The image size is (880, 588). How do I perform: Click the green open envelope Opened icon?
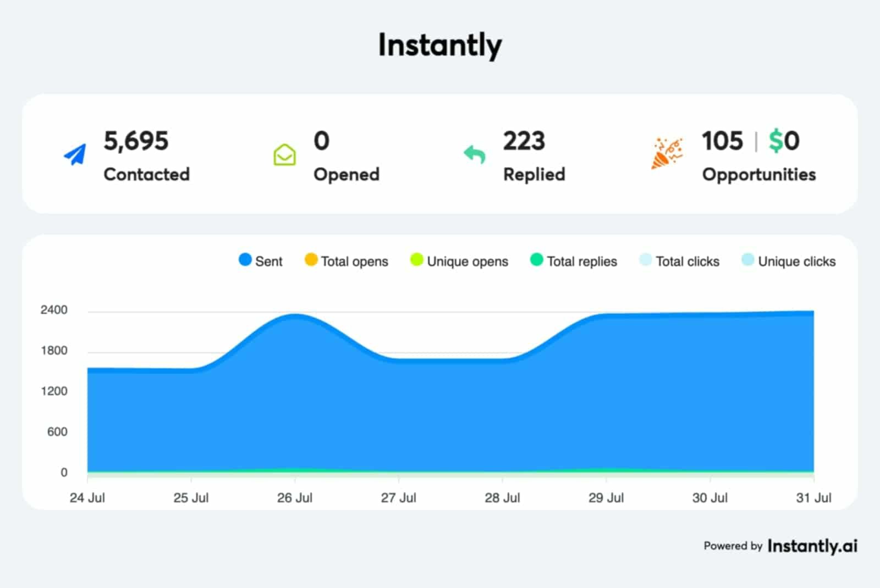(x=284, y=155)
